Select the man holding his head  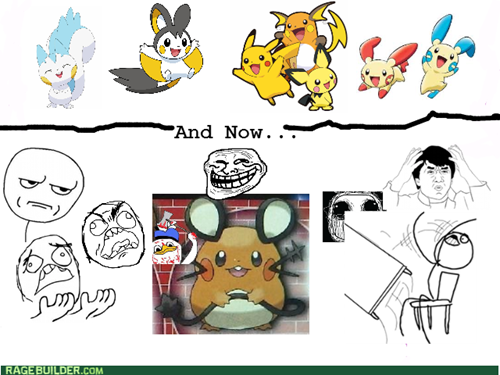point(437,177)
